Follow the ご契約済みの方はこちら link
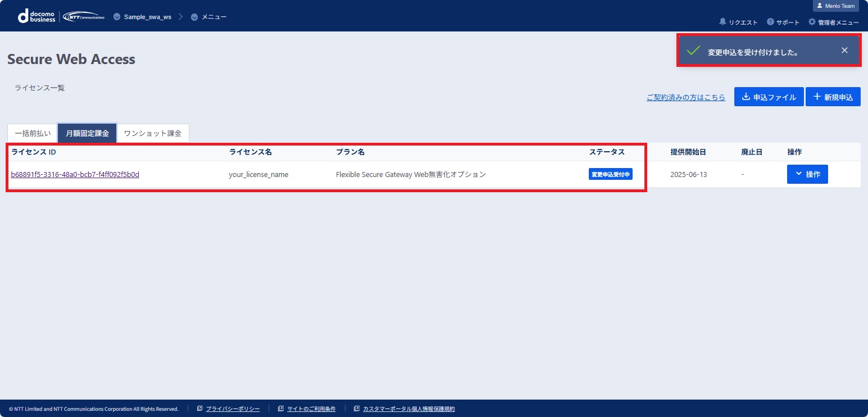Screen dimensions: 868x417 pyautogui.click(x=686, y=97)
